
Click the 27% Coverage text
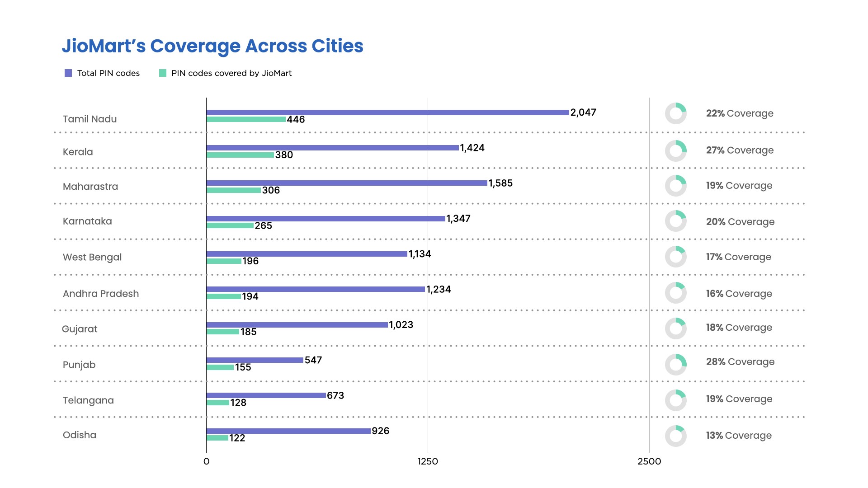tap(740, 150)
